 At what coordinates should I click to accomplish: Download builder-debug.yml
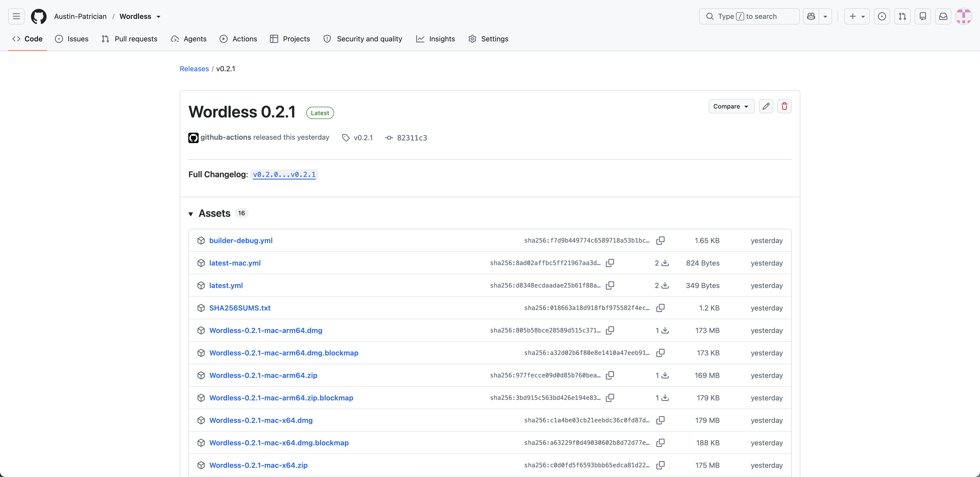[x=241, y=241]
